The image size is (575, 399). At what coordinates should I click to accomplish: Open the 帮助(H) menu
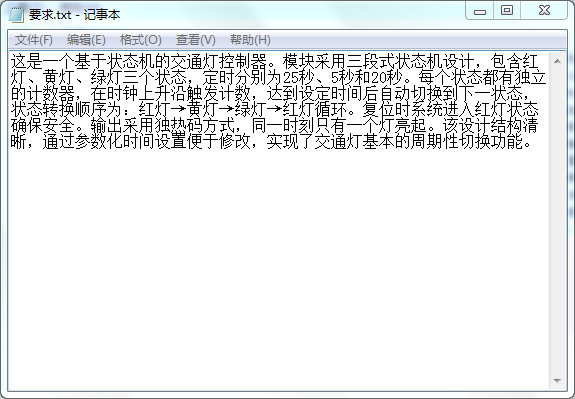[x=250, y=40]
